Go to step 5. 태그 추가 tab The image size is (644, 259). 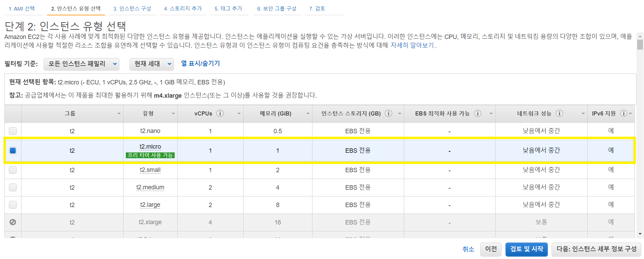tap(229, 9)
